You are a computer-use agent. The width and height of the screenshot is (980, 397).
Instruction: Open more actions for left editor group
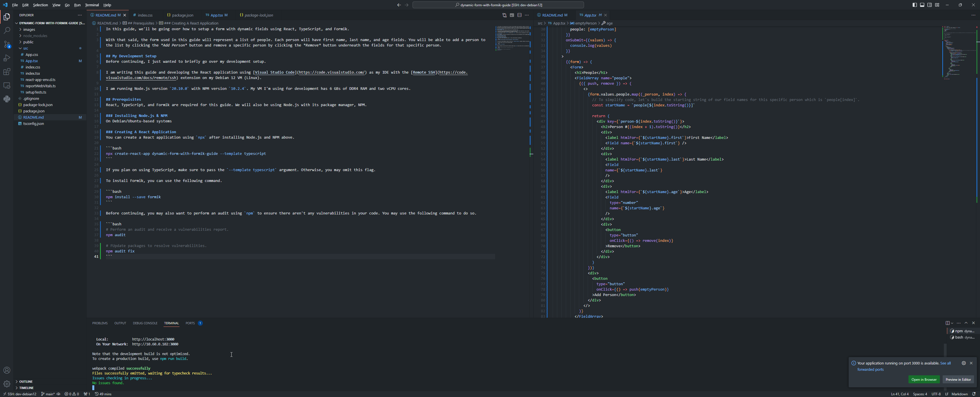(x=527, y=15)
